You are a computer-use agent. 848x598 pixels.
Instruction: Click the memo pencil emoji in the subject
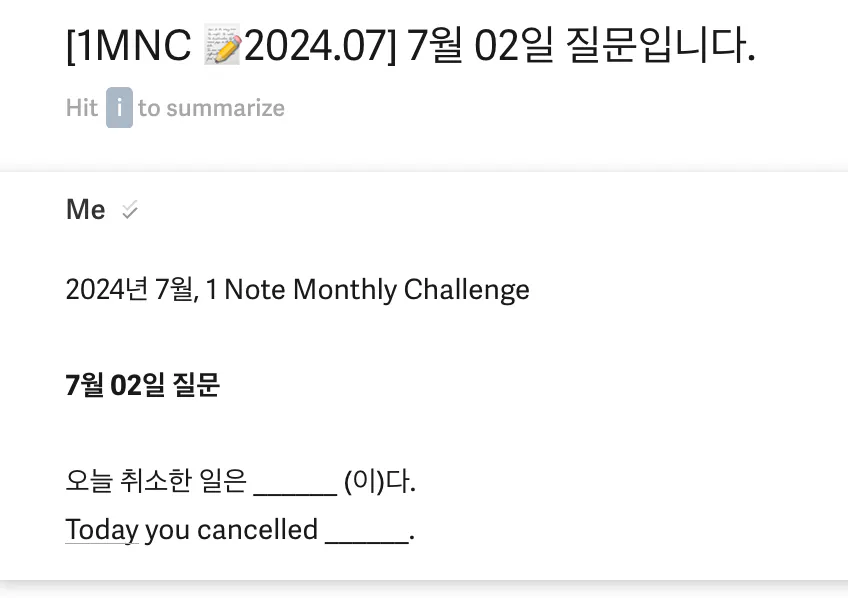[x=222, y=45]
